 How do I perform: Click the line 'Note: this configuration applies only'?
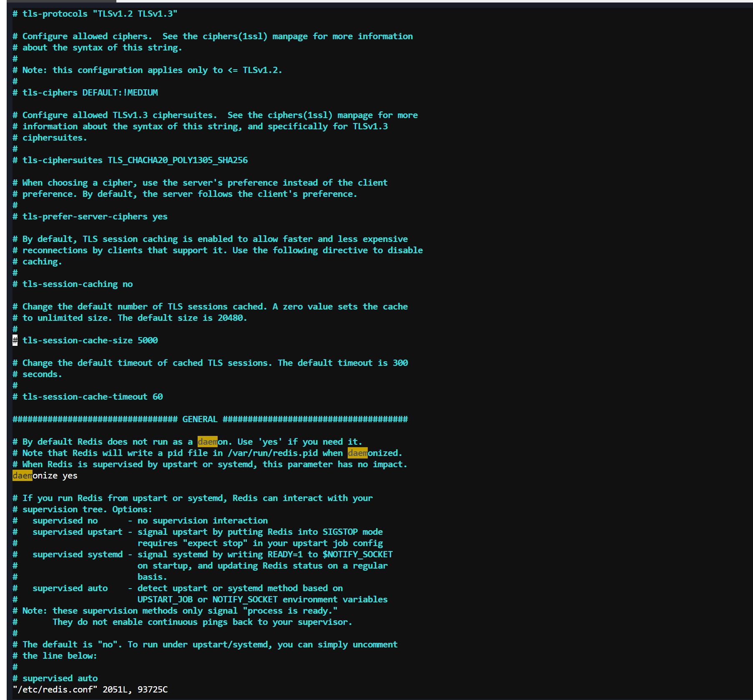[148, 70]
